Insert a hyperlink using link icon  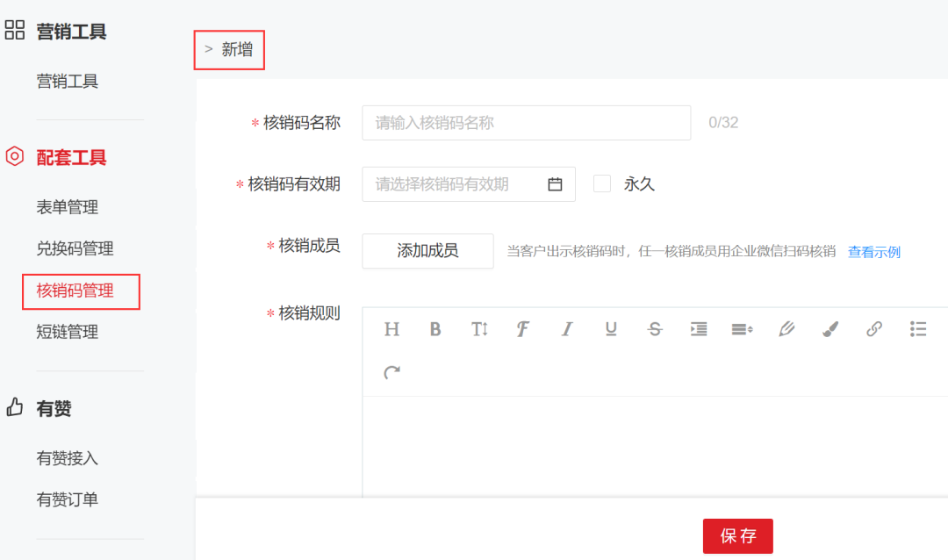pos(874,329)
